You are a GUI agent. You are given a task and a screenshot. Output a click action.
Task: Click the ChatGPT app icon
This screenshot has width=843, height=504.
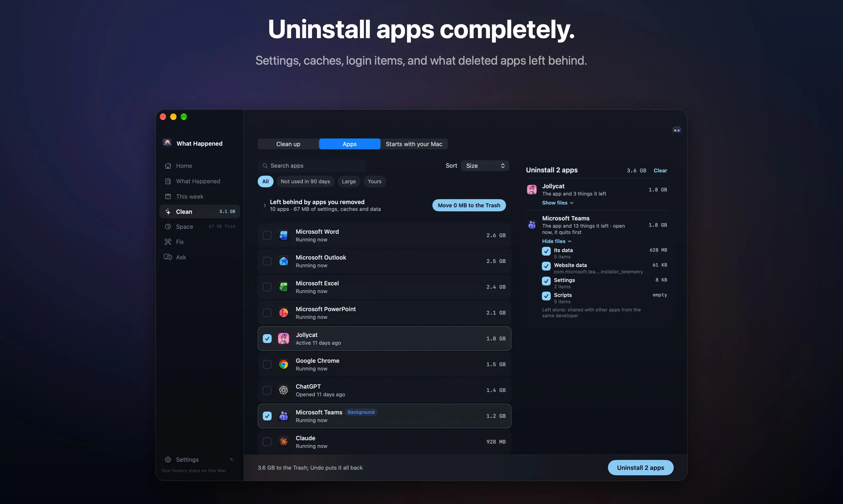283,390
